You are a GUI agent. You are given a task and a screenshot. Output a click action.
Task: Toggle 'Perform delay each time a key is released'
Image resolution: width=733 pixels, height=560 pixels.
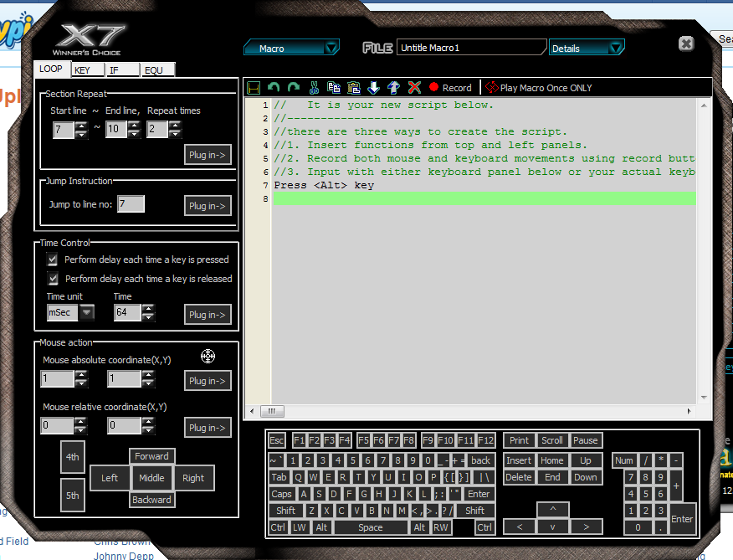point(53,279)
